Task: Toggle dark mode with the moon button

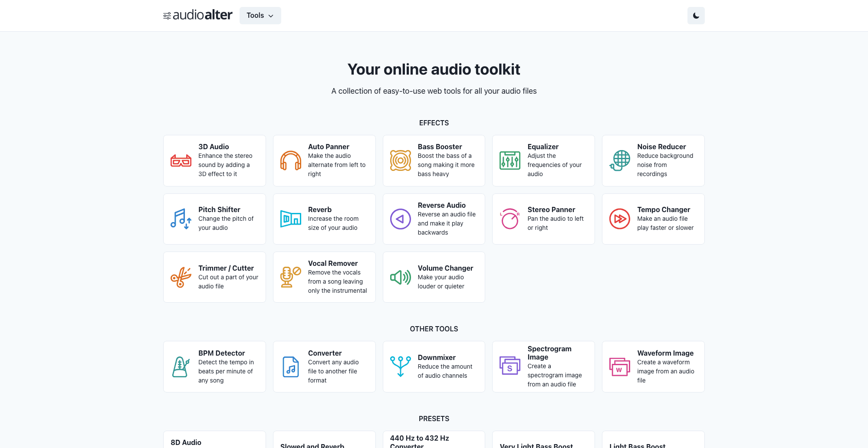Action: 696,16
